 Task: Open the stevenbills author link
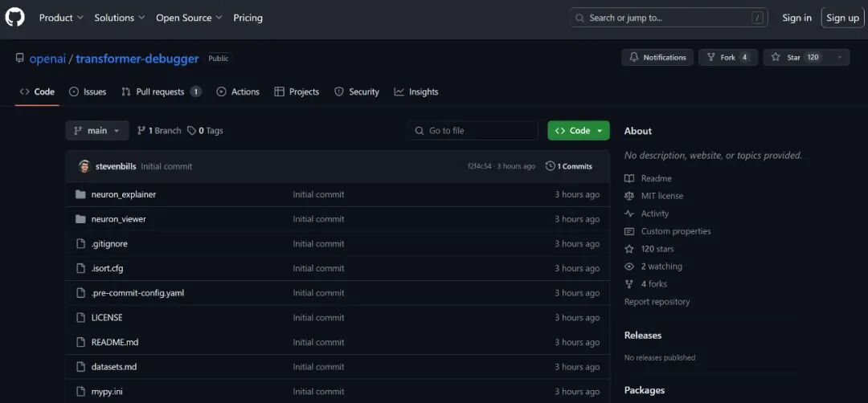point(116,166)
